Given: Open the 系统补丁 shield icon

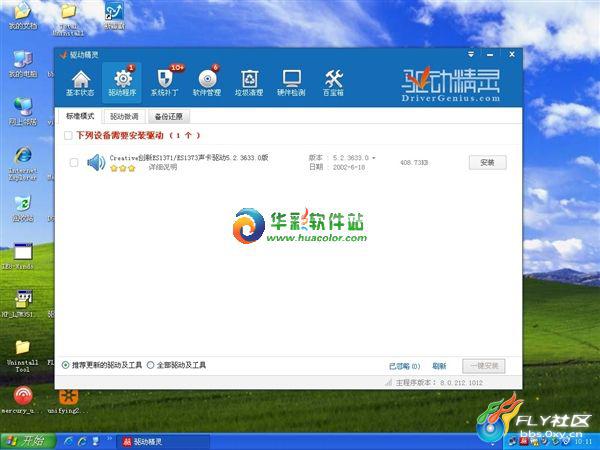Looking at the screenshot, I should 165,83.
